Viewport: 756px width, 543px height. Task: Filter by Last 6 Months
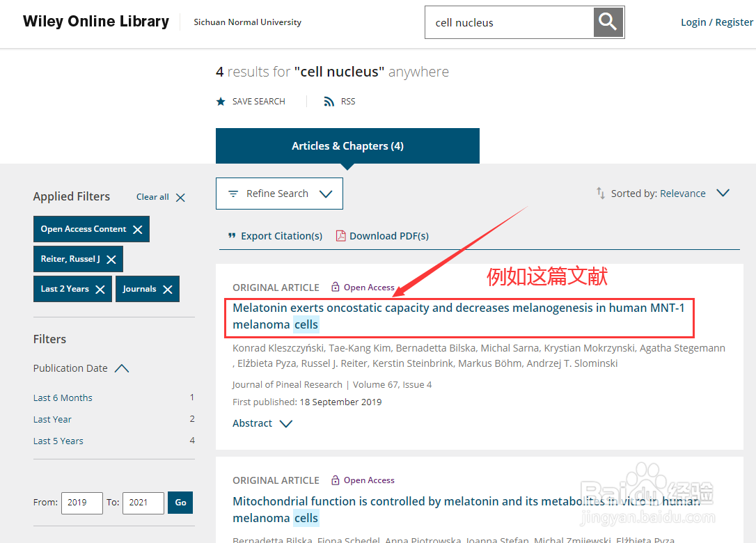[x=63, y=398]
